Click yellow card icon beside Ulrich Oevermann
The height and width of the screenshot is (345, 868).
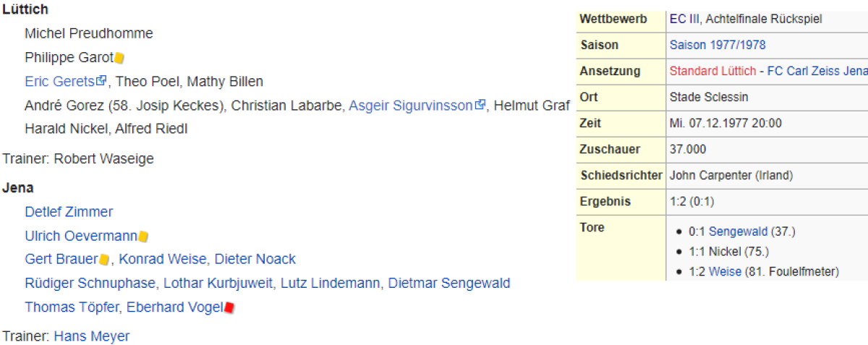click(143, 237)
